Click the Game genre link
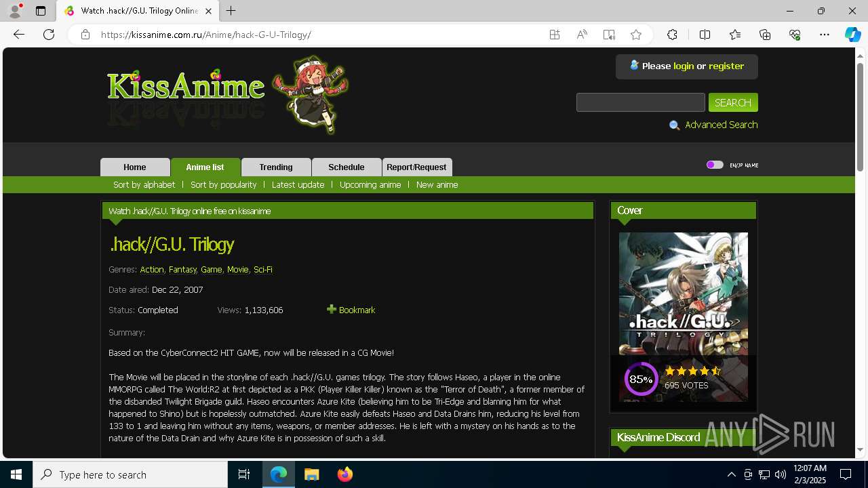The image size is (868, 488). [211, 269]
